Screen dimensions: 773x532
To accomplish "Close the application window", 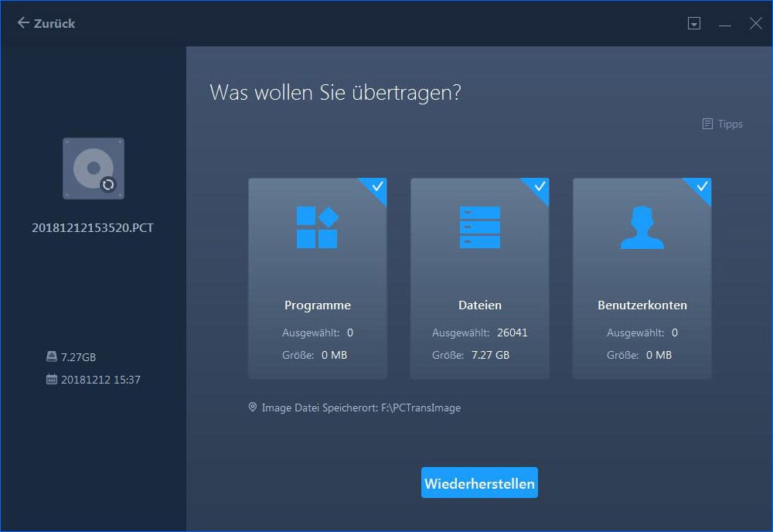I will 756,23.
